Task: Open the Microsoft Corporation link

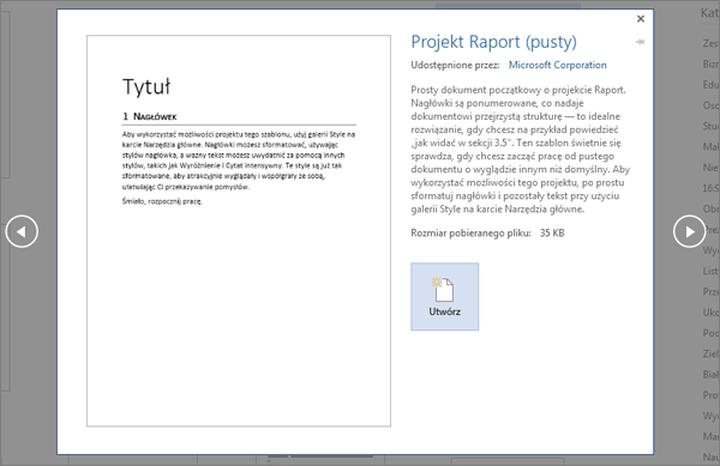Action: pos(557,65)
